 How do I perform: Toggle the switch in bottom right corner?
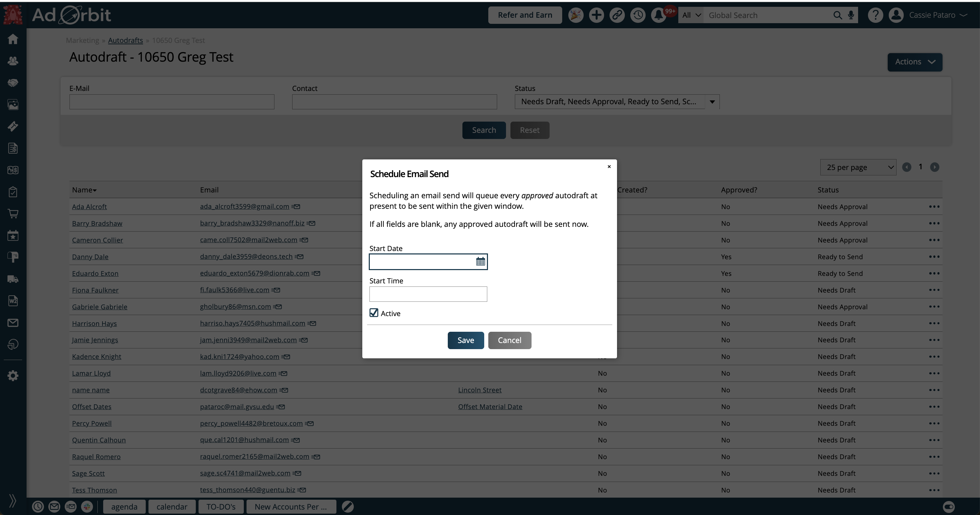click(948, 506)
